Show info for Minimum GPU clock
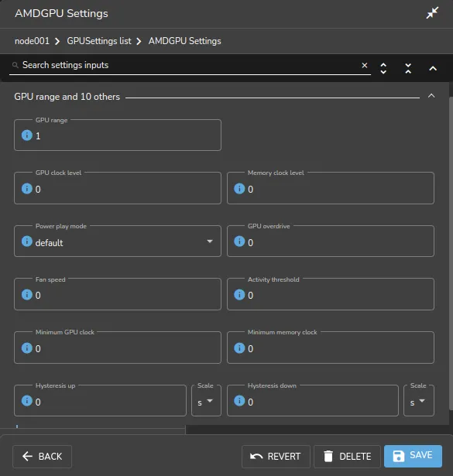This screenshot has height=476, width=453. (x=27, y=348)
